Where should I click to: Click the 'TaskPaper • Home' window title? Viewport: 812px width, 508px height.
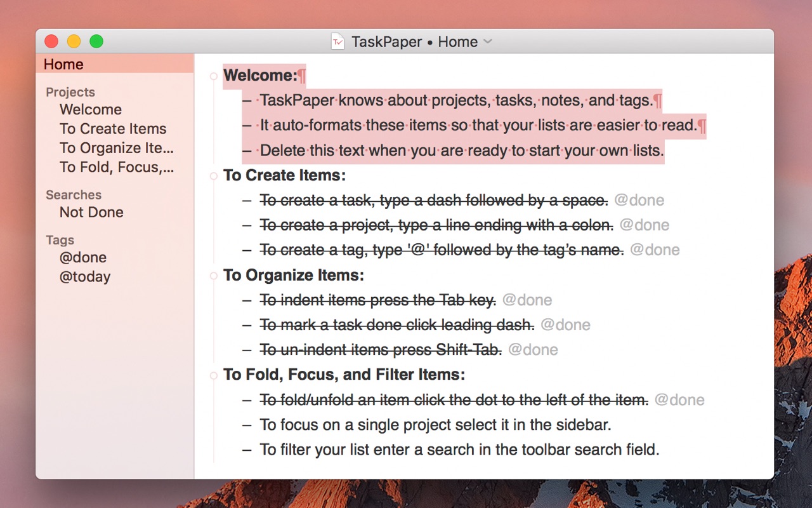click(414, 42)
